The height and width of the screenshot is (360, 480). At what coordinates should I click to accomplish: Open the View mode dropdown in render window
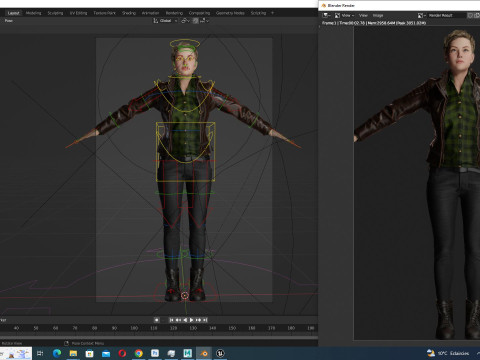(x=344, y=15)
